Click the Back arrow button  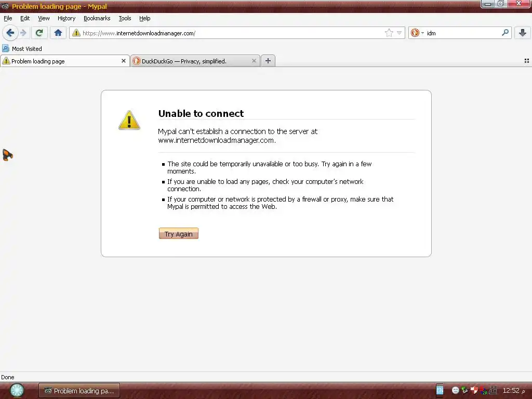(10, 33)
